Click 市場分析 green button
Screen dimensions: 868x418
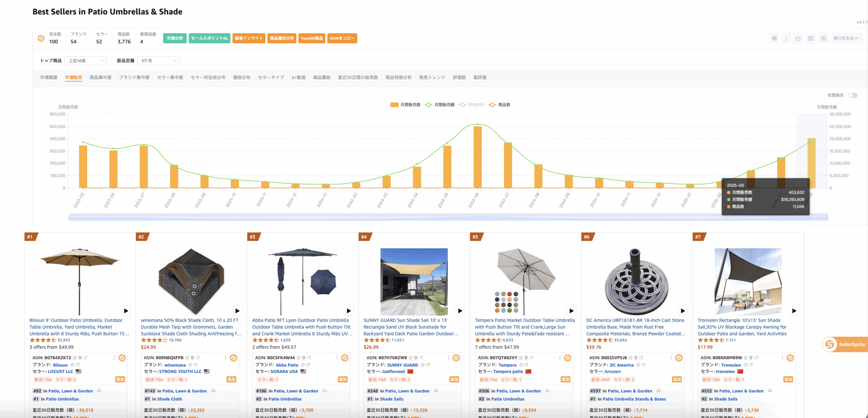[x=175, y=38]
